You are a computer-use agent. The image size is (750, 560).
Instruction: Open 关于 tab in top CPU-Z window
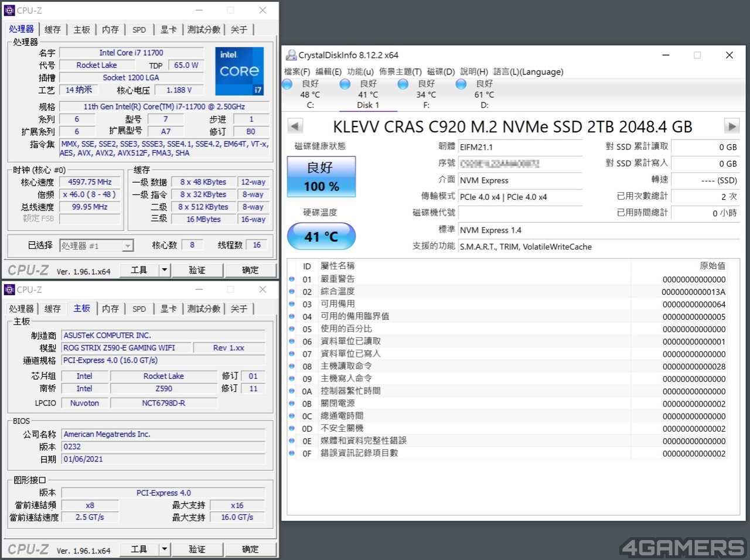tap(239, 29)
